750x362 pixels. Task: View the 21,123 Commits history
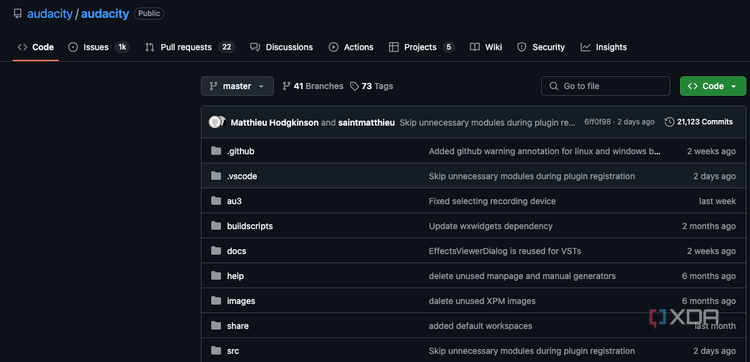click(699, 122)
